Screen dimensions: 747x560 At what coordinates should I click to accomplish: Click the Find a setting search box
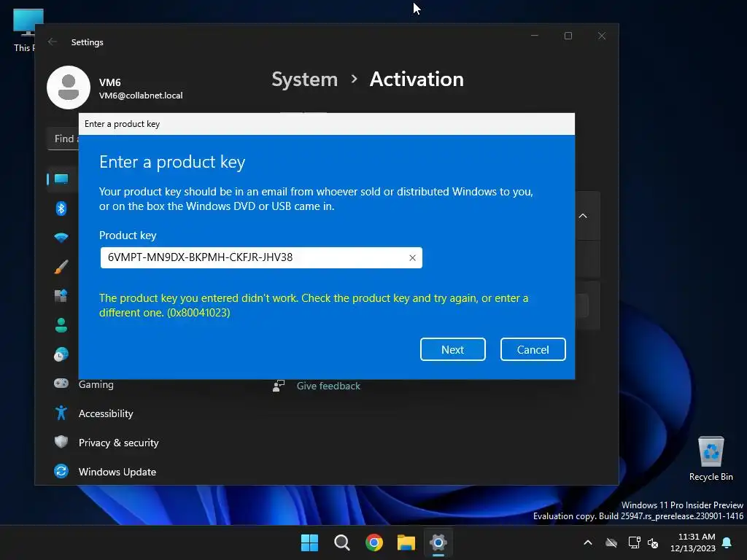(64, 139)
